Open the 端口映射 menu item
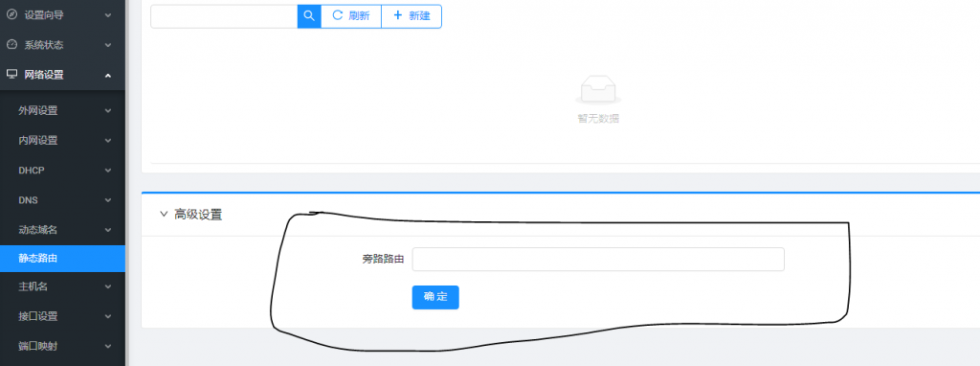 62,346
